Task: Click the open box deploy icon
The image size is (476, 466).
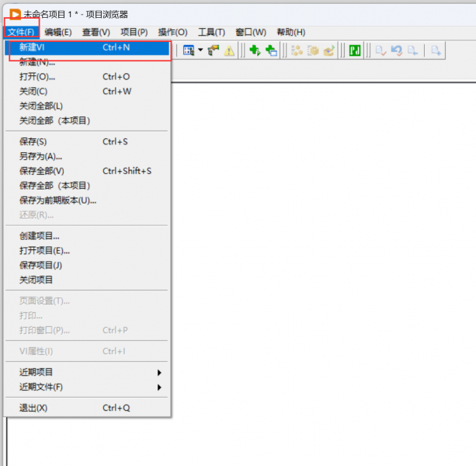Action: tap(328, 50)
